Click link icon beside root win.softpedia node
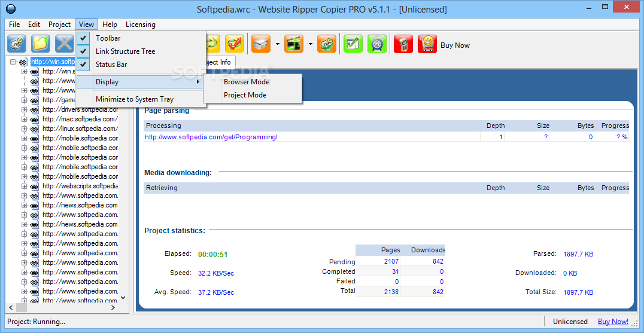 point(23,62)
